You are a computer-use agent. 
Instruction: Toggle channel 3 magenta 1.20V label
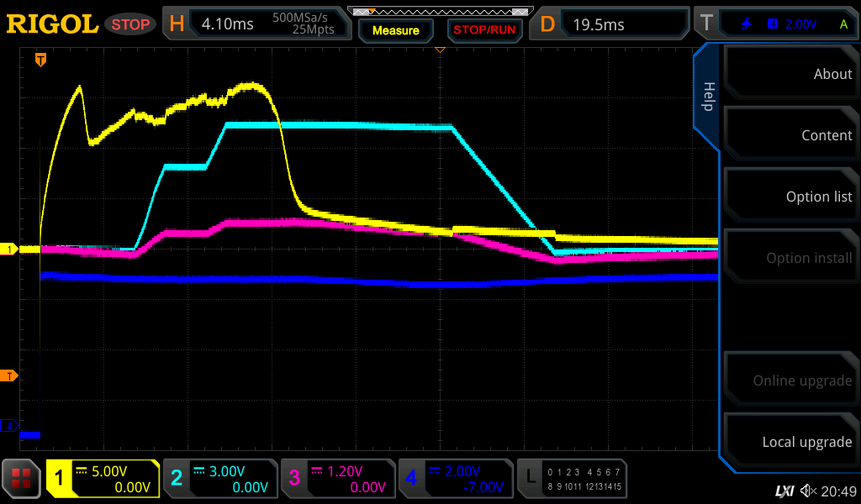pos(338,479)
